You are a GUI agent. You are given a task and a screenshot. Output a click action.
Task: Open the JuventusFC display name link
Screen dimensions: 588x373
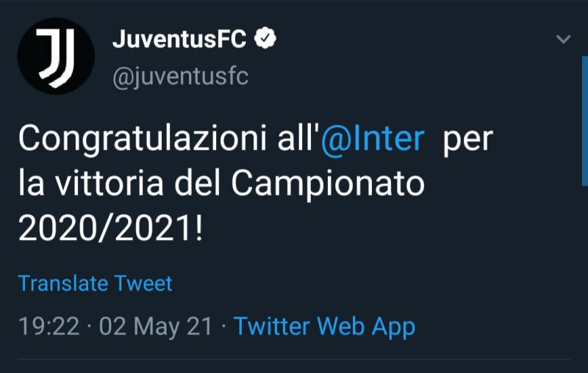click(179, 40)
